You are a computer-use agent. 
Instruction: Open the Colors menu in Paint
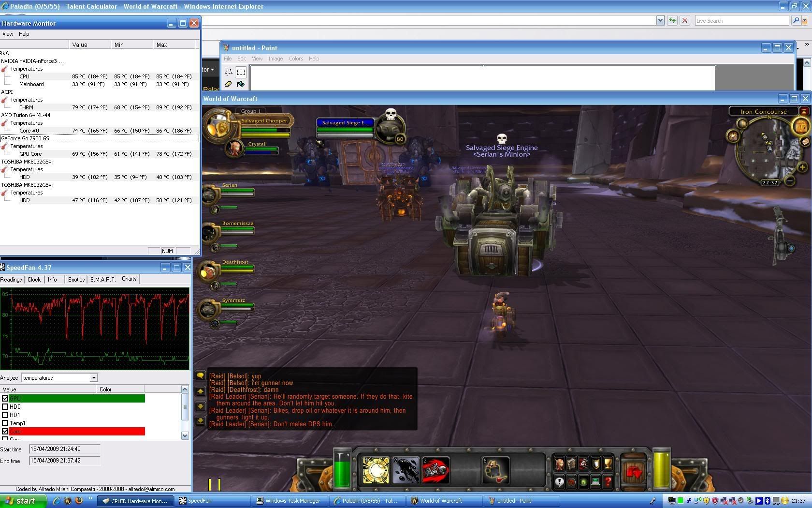(x=296, y=59)
